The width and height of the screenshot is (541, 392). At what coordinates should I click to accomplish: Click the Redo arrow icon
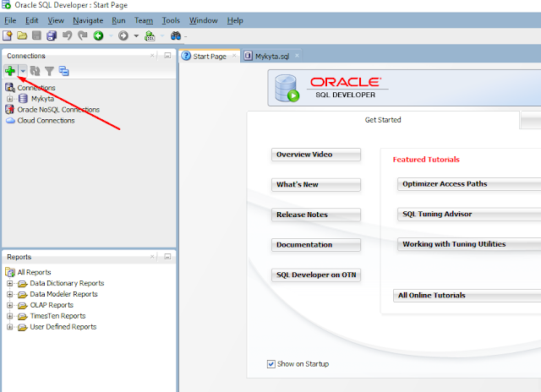coord(83,35)
